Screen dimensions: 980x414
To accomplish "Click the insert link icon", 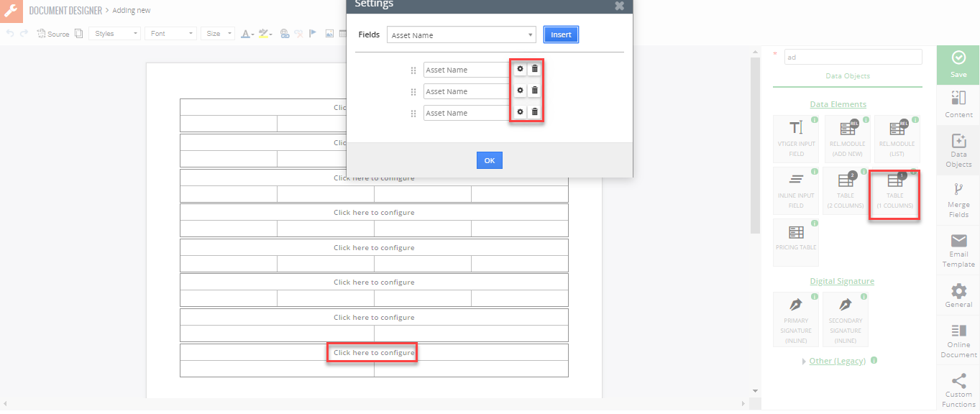I will pyautogui.click(x=285, y=34).
